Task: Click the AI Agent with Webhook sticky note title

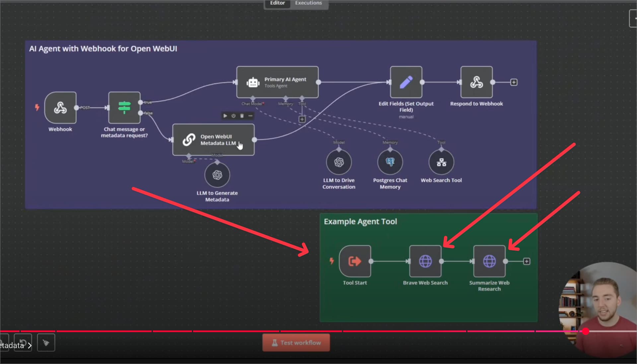Action: click(x=103, y=49)
